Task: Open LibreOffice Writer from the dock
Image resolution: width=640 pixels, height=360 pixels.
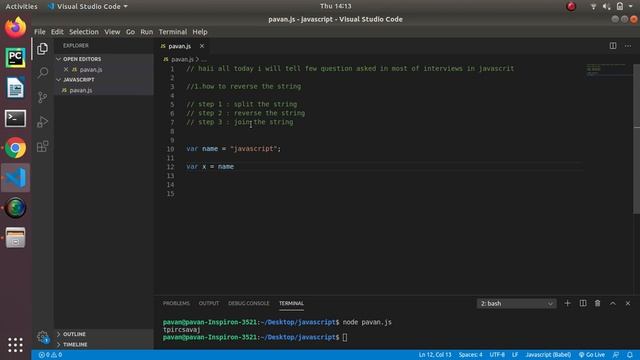Action: click(16, 87)
